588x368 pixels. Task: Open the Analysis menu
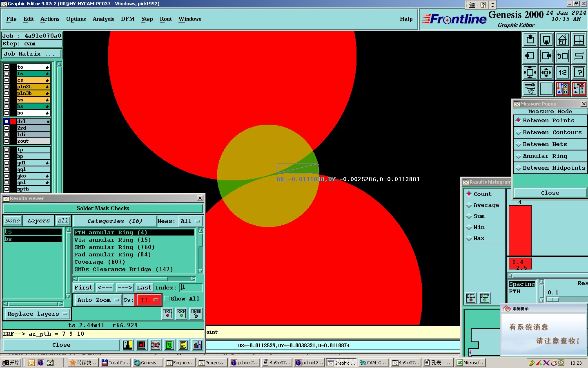(103, 19)
